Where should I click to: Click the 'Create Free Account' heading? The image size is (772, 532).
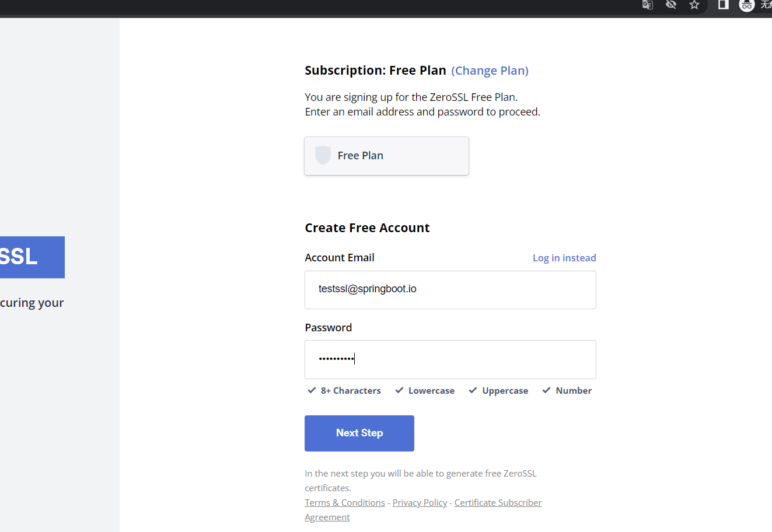[x=367, y=228]
